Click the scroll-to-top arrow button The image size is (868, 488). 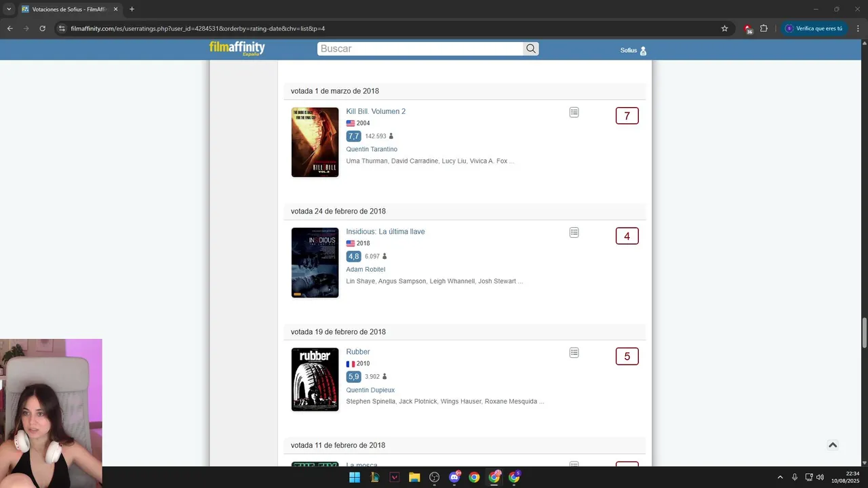[x=833, y=445]
